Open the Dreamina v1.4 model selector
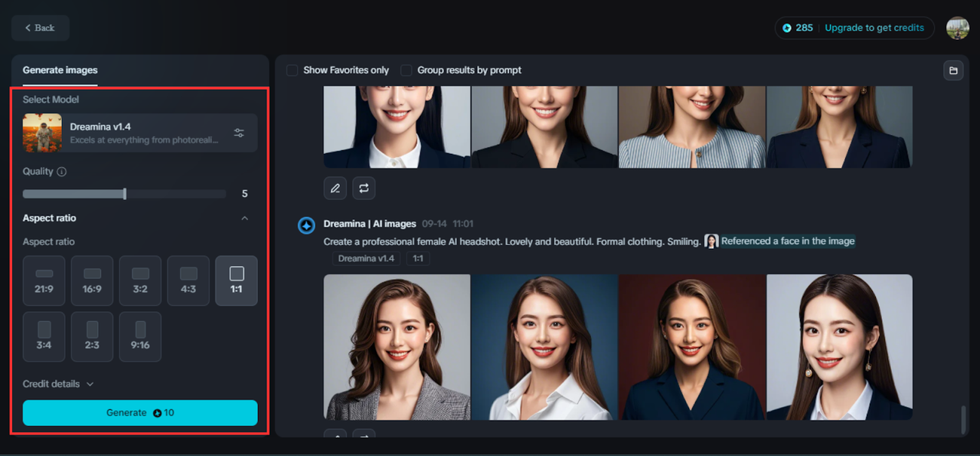Screen dimensions: 980x456 [x=140, y=133]
